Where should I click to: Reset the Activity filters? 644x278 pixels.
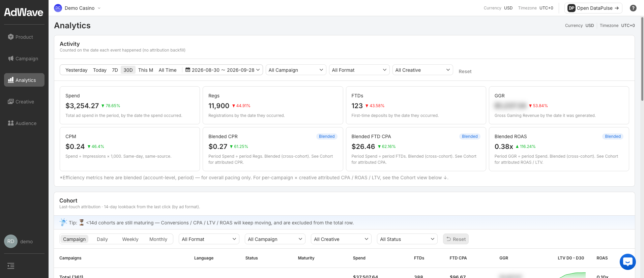coord(465,71)
